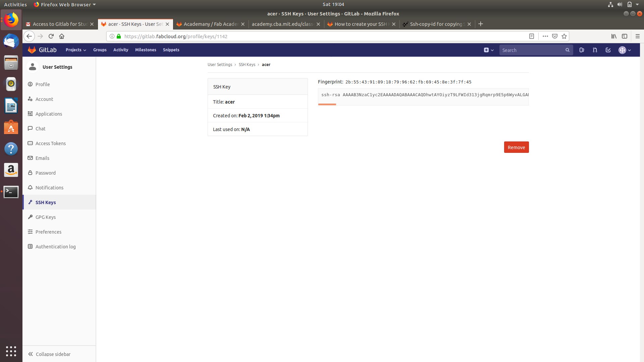
Task: Click the Firefox home icon
Action: tap(62, 36)
